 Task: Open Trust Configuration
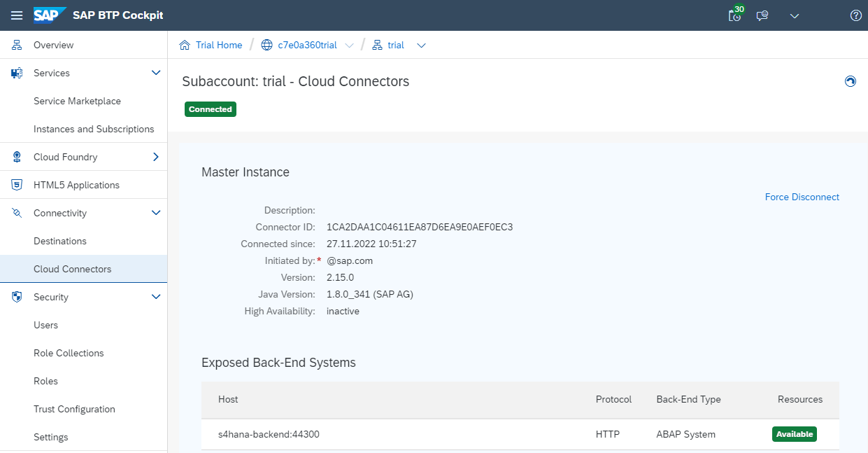pos(74,409)
